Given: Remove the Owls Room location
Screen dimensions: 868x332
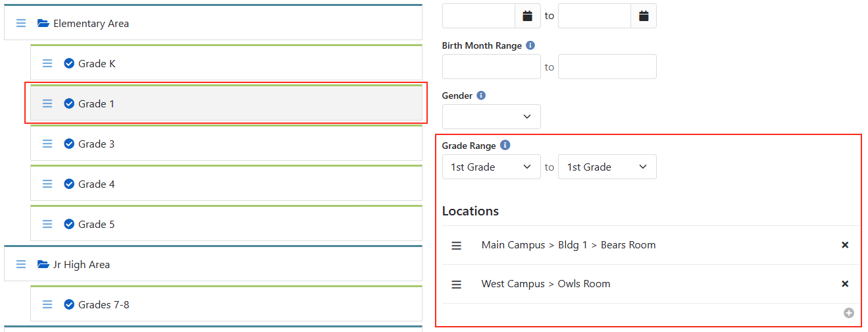Looking at the screenshot, I should pyautogui.click(x=845, y=284).
